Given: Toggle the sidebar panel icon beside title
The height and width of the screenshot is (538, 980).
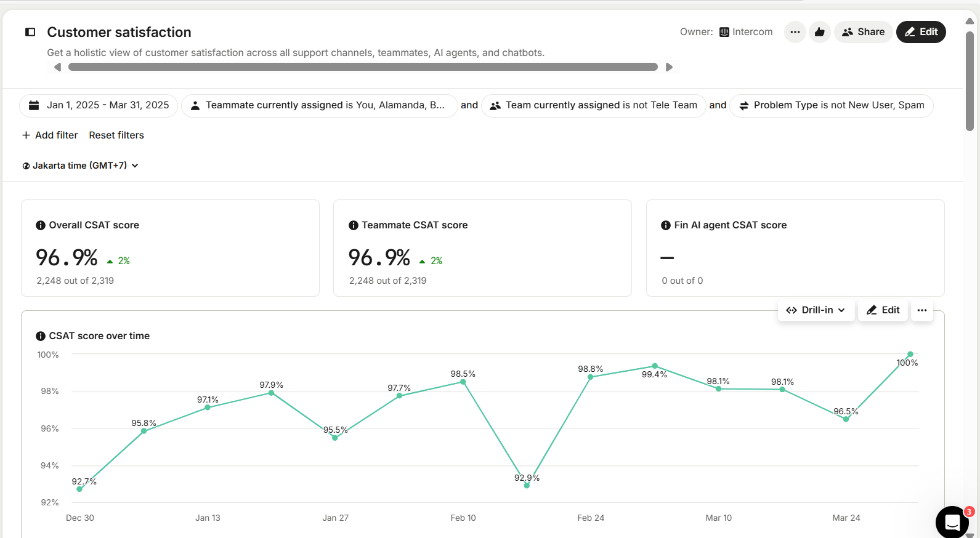Looking at the screenshot, I should [30, 32].
